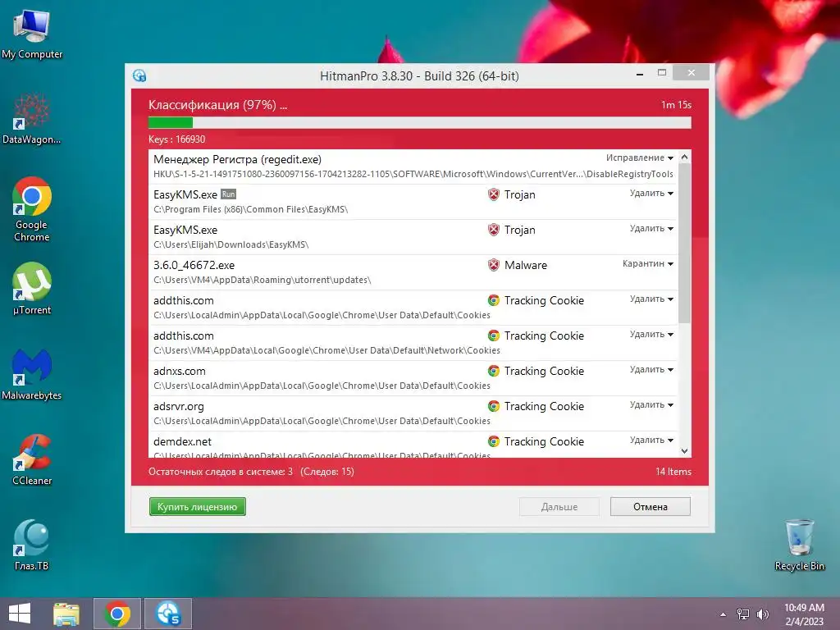Click the Chrome icon next to adsrvr.org
The height and width of the screenshot is (630, 840).
(x=493, y=407)
